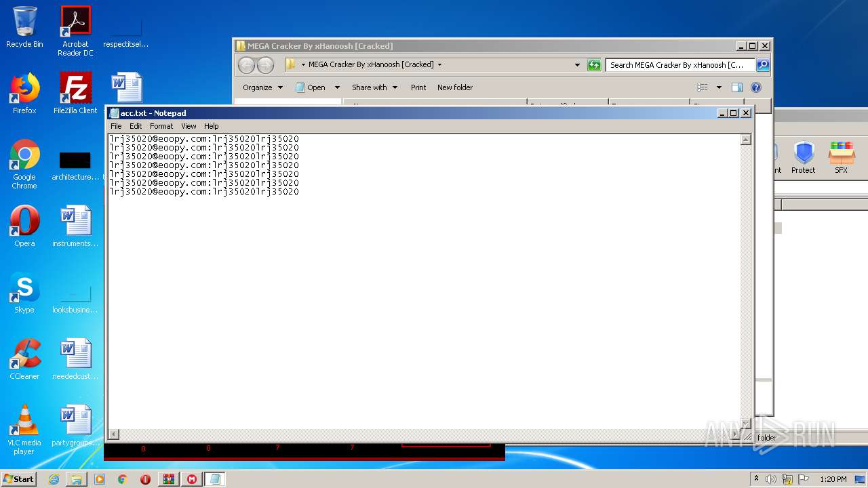Maximize the acc.txt Notepad window
This screenshot has width=868, height=488.
(734, 113)
